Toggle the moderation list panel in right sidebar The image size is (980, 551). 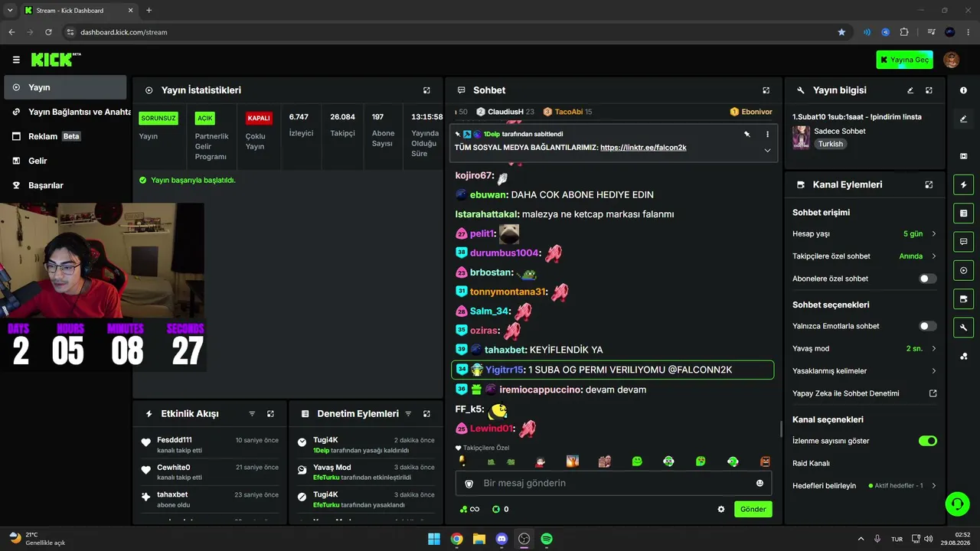(963, 213)
